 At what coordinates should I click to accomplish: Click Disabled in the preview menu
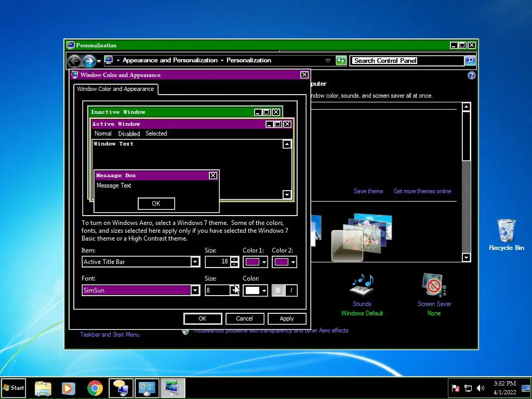tap(129, 134)
